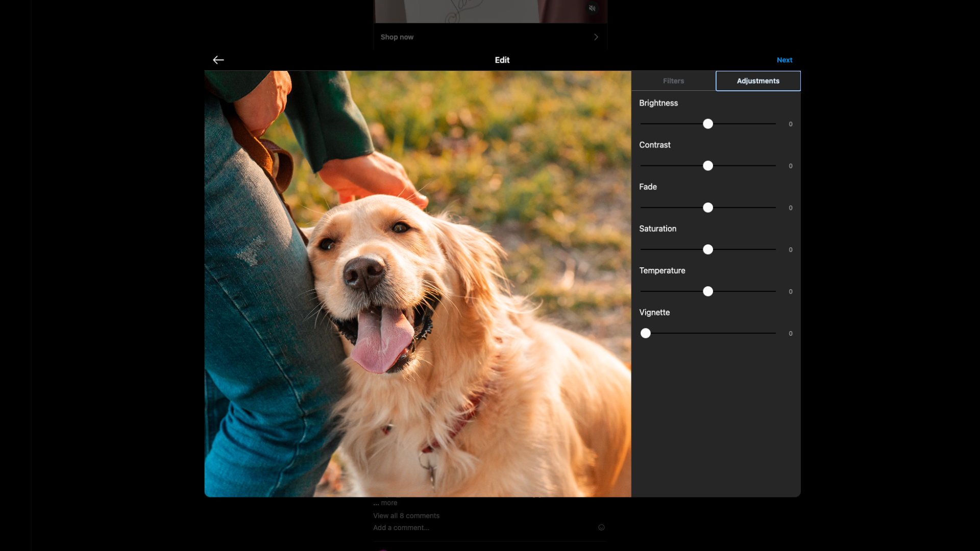Click the Fade slider handle
This screenshot has width=980, height=551.
click(708, 208)
